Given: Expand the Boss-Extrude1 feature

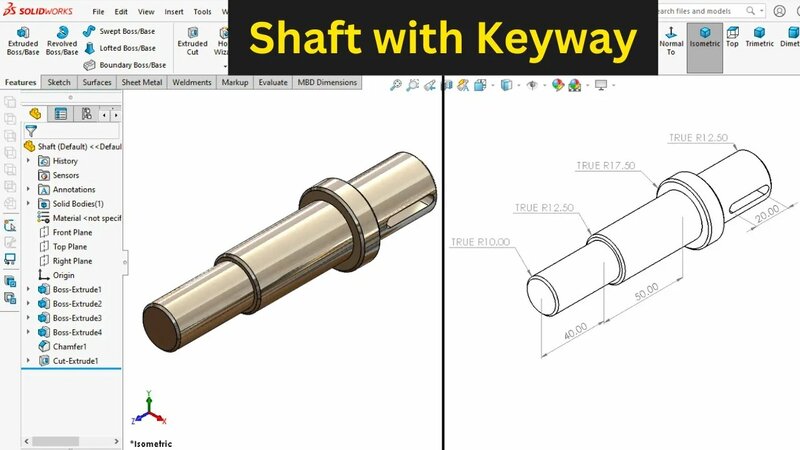Looking at the screenshot, I should pos(29,289).
